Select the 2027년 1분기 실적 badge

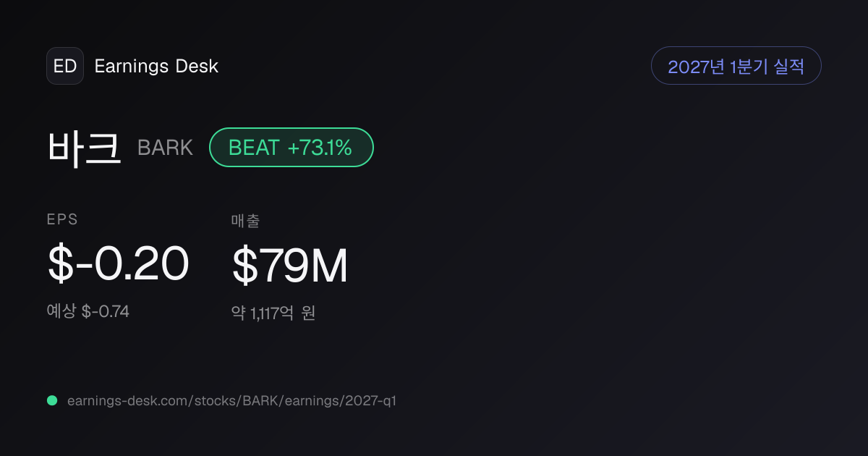click(736, 66)
